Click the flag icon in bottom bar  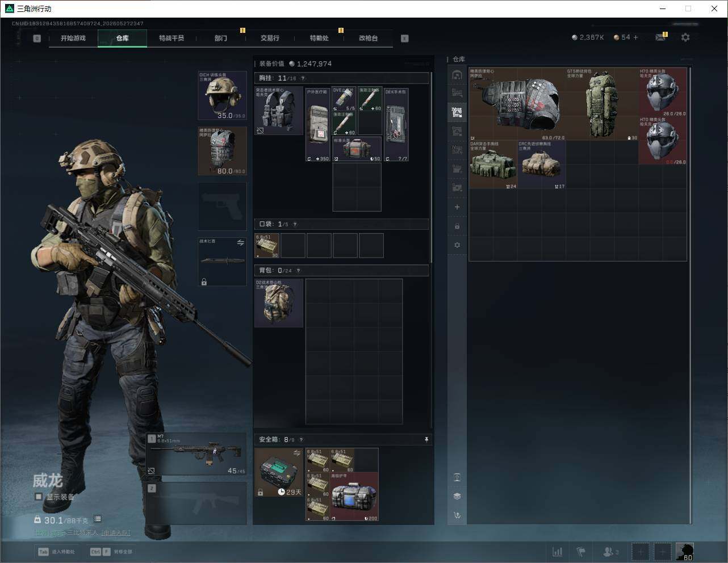[x=581, y=552]
